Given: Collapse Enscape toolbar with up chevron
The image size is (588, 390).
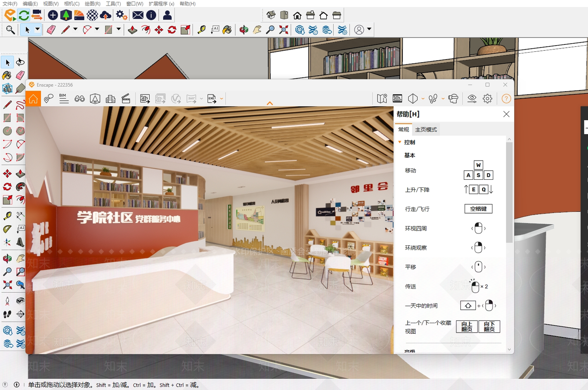Looking at the screenshot, I should (x=270, y=103).
